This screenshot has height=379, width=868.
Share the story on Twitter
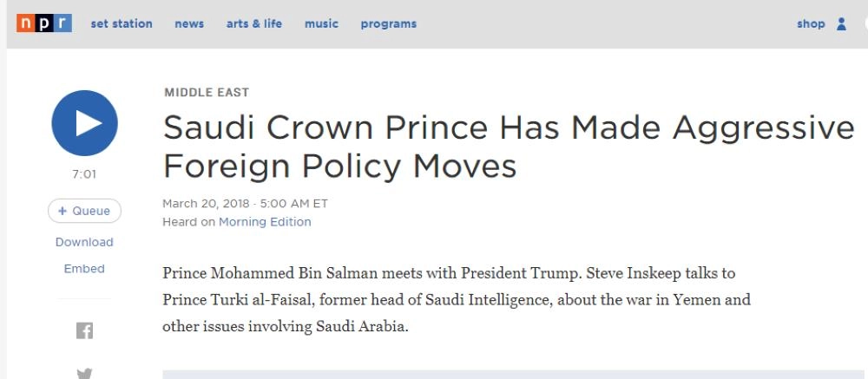coord(84,373)
